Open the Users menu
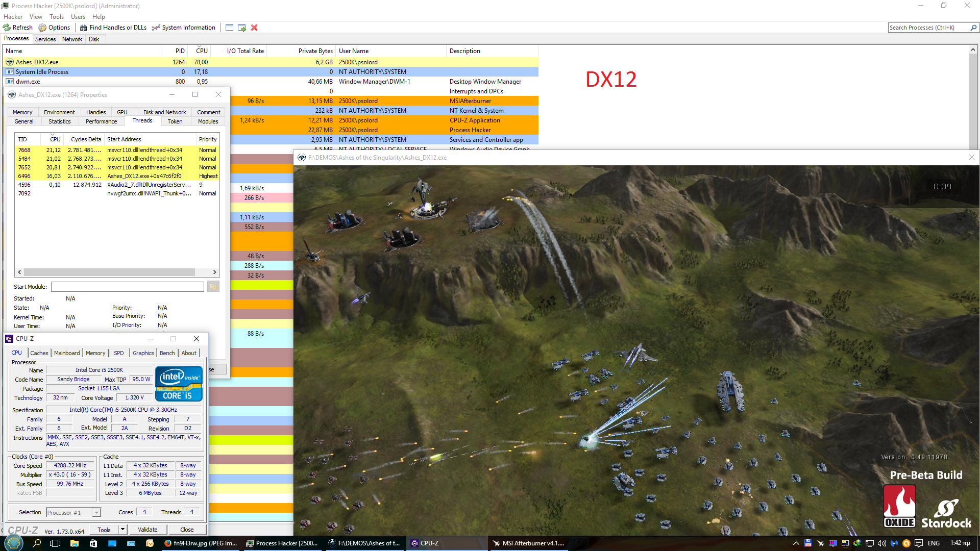Viewport: 980px width, 551px height. 78,17
